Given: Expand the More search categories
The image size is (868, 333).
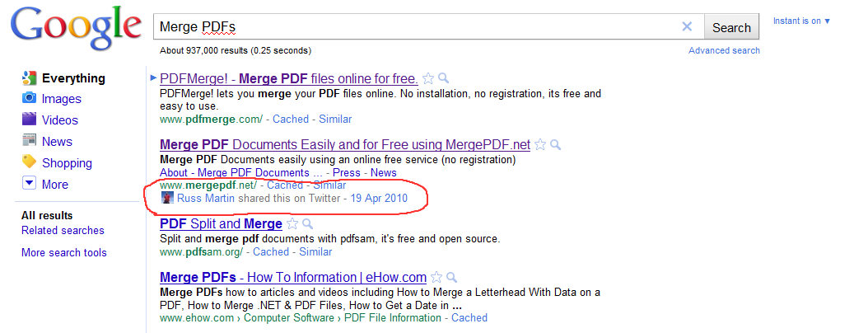Looking at the screenshot, I should [30, 184].
